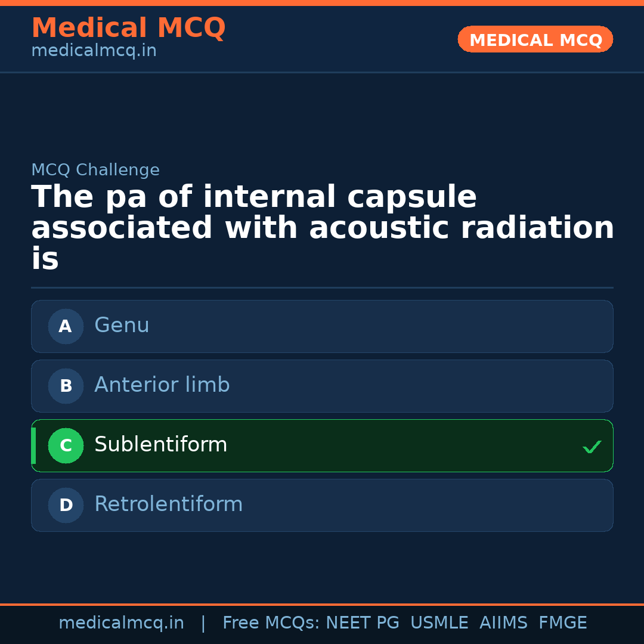Click the Medical MCQ header logo
The image size is (644, 644).
click(128, 28)
